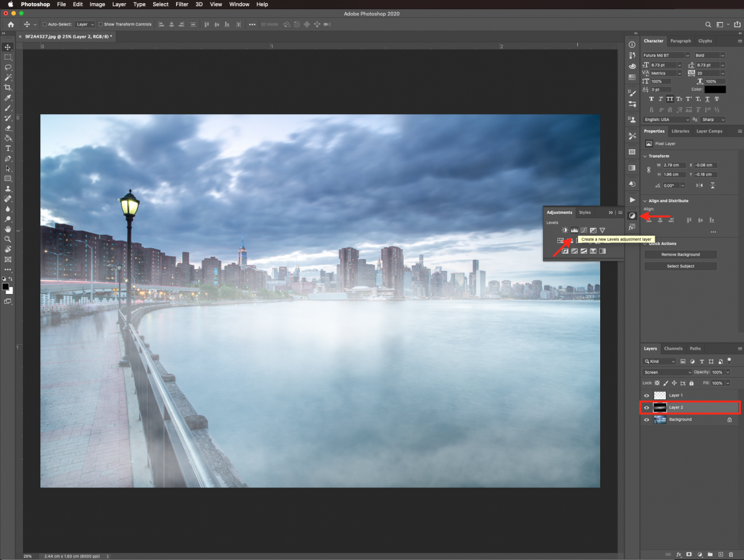
Task: Select the Crop tool
Action: (x=8, y=87)
